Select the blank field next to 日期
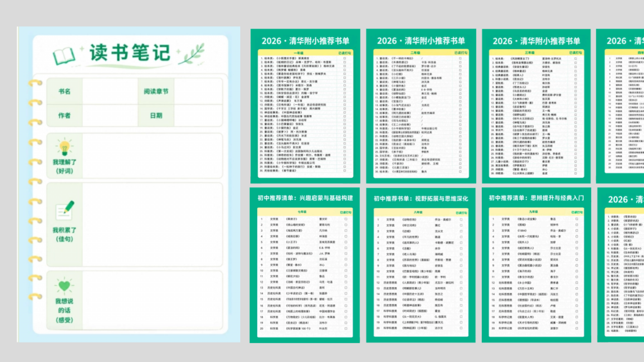 (x=198, y=116)
